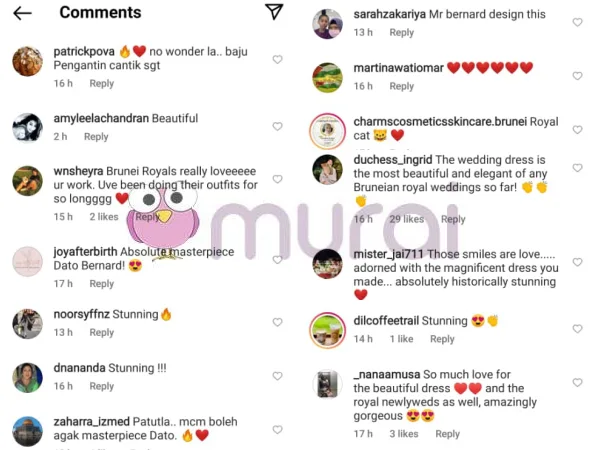Image resolution: width=600 pixels, height=450 pixels.
Task: Reply to patrickpova's comment
Action: 102,83
